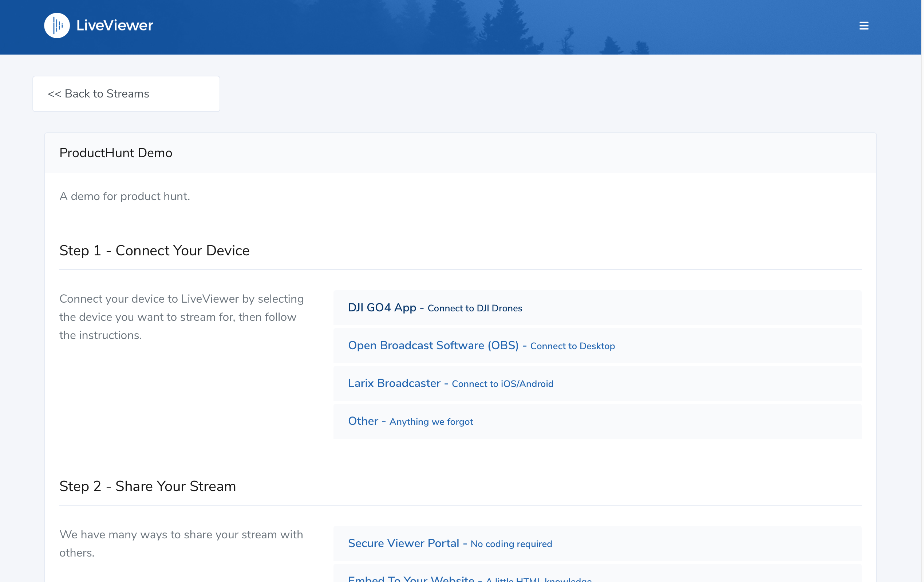924x582 pixels.
Task: Select Embed To Your Website option
Action: (411, 578)
